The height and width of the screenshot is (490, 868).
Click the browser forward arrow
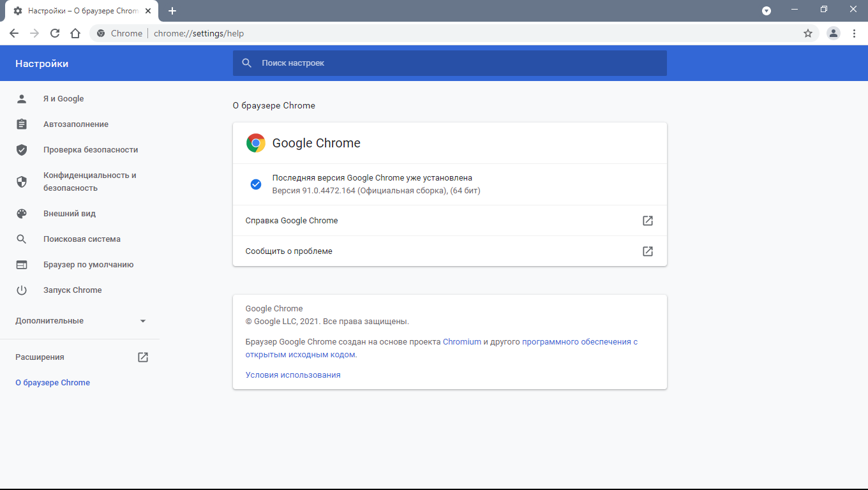(34, 33)
